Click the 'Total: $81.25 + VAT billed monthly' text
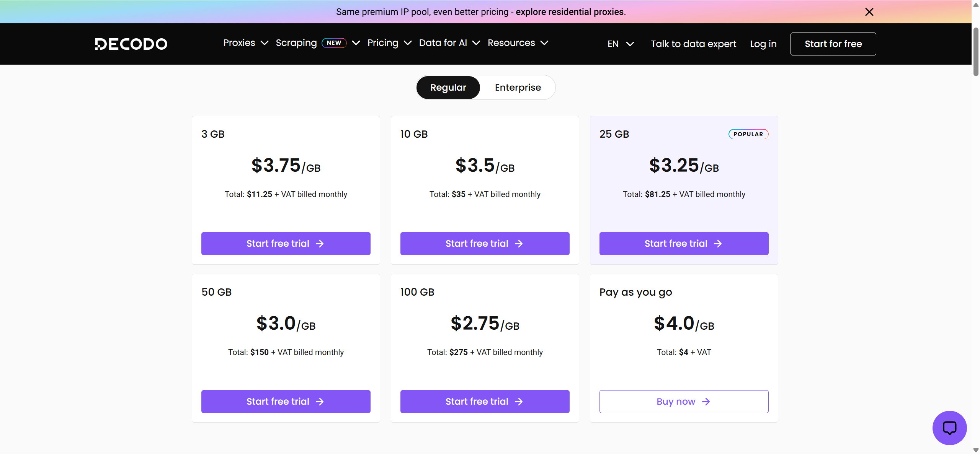980x454 pixels. [x=684, y=194]
